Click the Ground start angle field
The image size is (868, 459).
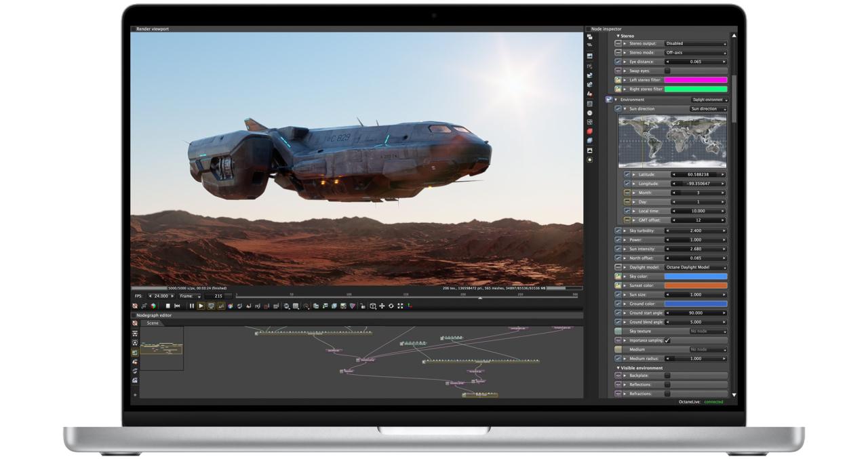696,313
